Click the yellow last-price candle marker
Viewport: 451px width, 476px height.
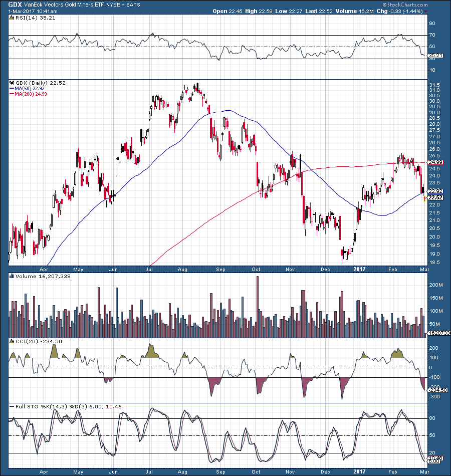coord(424,199)
